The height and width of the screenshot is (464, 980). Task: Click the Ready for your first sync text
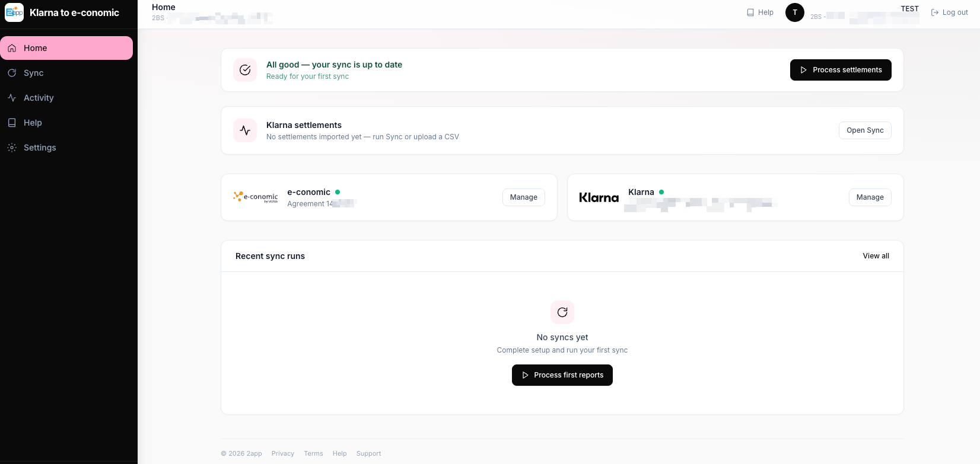pos(307,76)
